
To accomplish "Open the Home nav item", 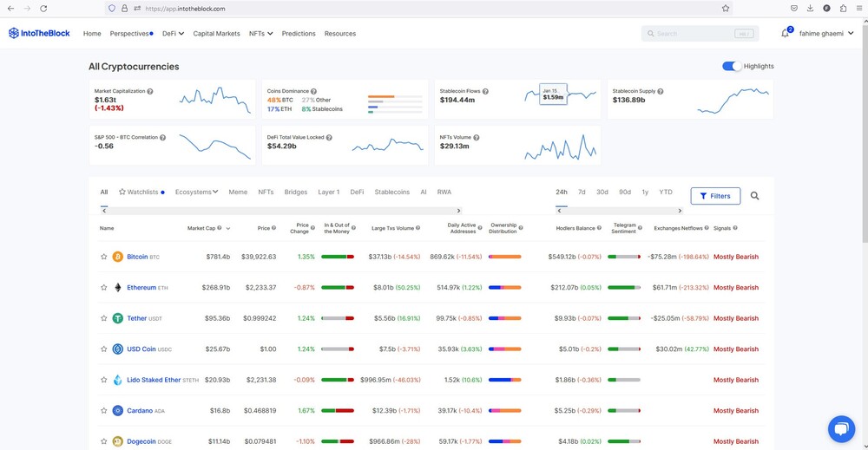I will tap(92, 34).
